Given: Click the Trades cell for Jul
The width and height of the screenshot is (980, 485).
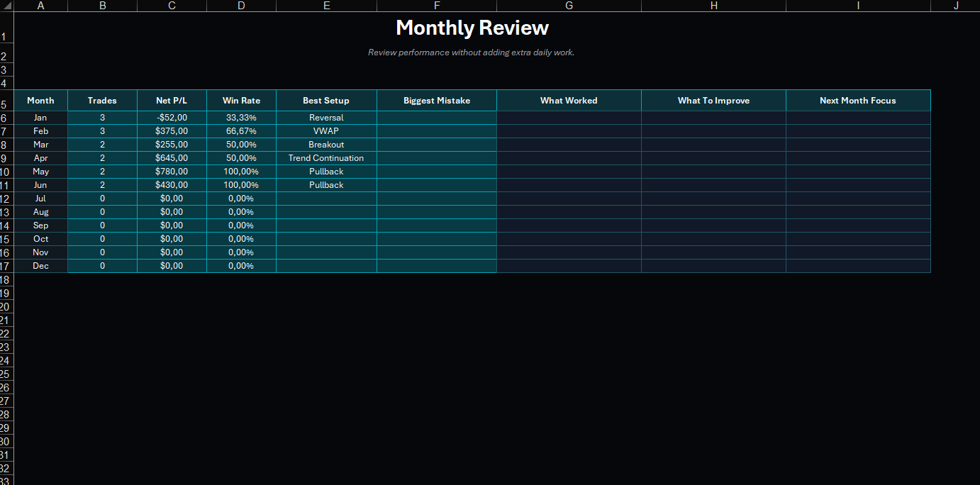Looking at the screenshot, I should point(102,199).
